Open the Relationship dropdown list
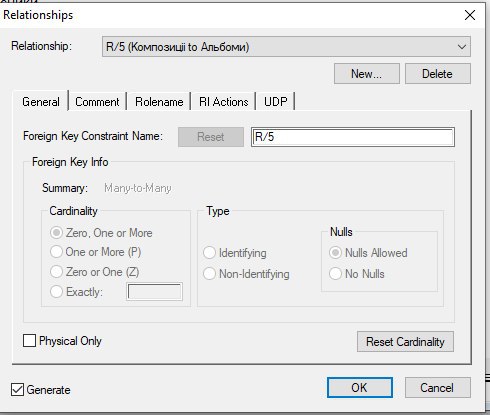The width and height of the screenshot is (490, 415). (x=286, y=47)
